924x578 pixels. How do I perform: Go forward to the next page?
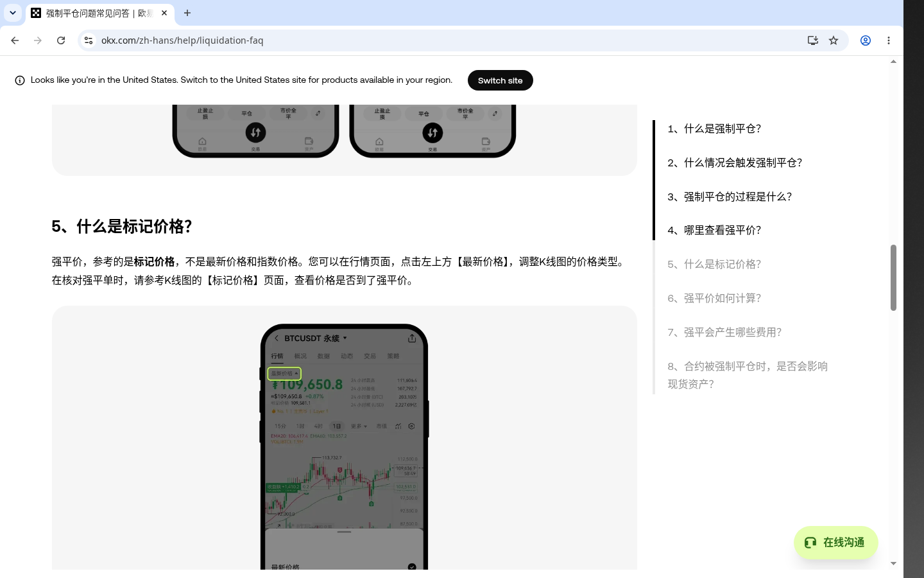[x=38, y=40]
